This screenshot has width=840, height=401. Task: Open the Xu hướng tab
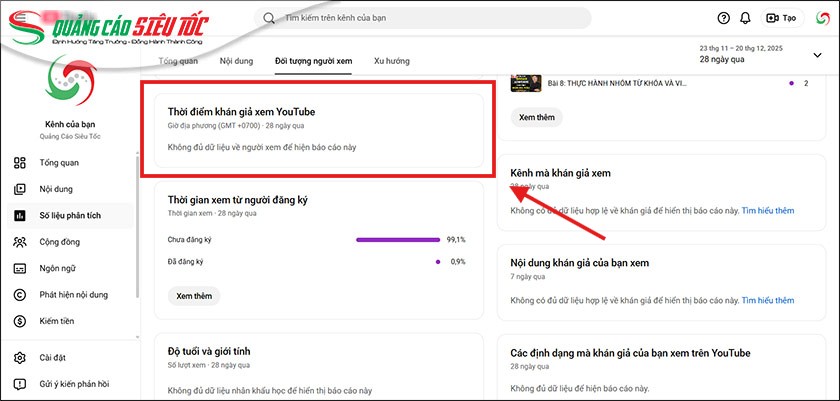pos(392,61)
